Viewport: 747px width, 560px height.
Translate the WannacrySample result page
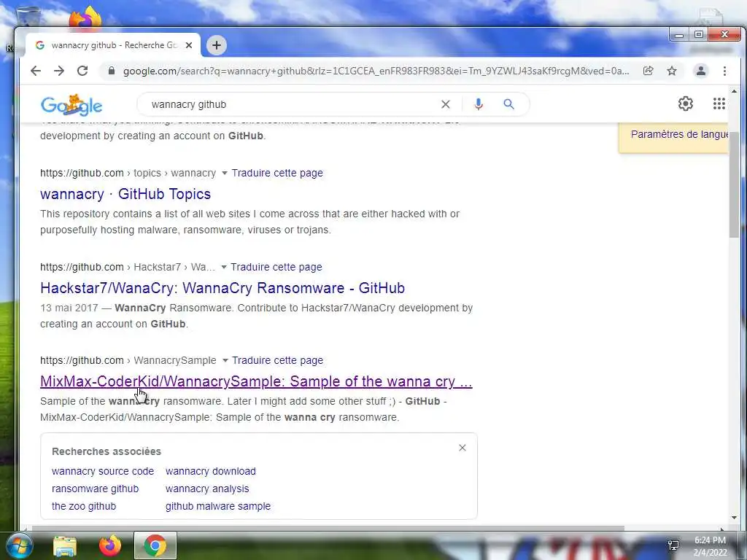pyautogui.click(x=278, y=360)
